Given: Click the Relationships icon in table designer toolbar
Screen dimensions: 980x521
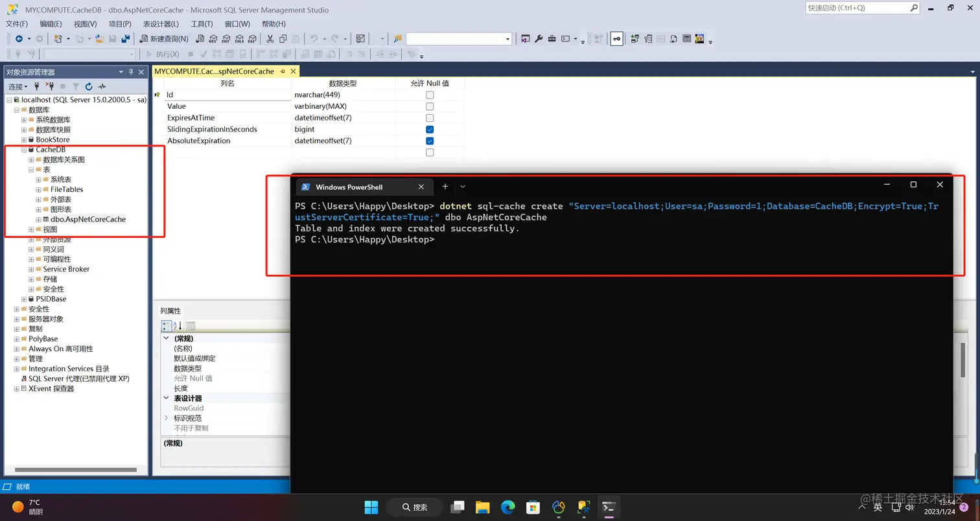Looking at the screenshot, I should click(635, 39).
